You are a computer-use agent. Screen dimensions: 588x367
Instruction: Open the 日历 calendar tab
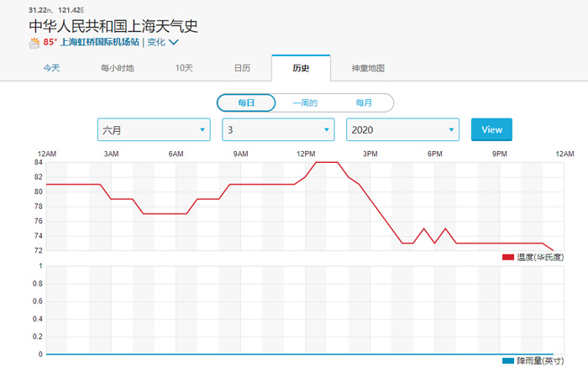242,68
